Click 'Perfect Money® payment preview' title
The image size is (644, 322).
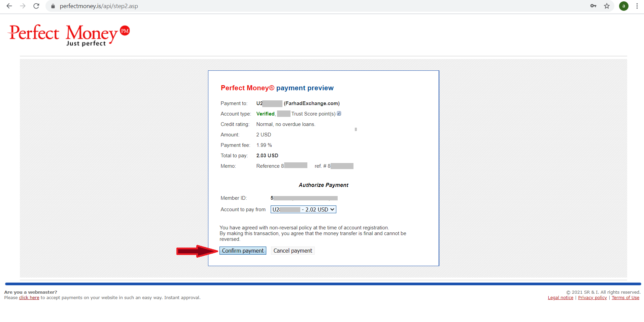(277, 88)
